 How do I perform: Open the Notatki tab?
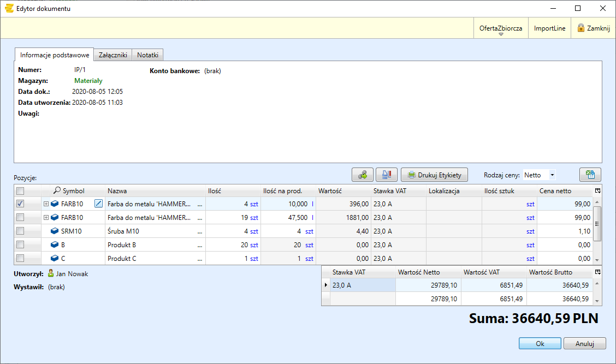[x=147, y=55]
